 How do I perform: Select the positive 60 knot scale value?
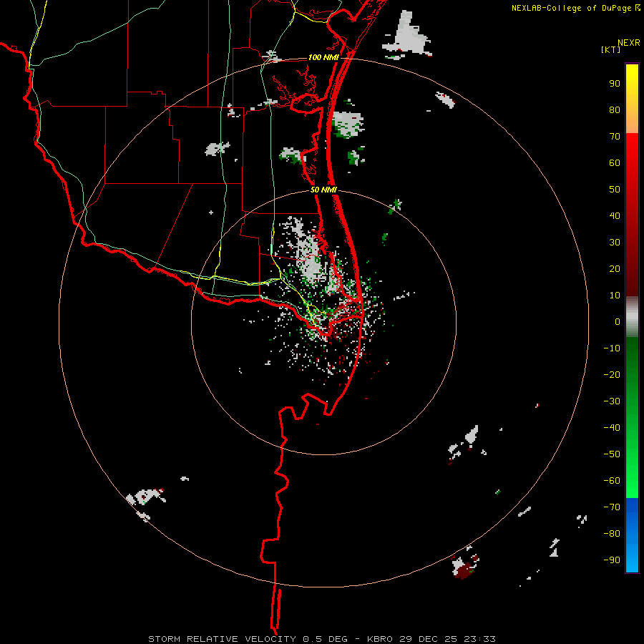[615, 162]
